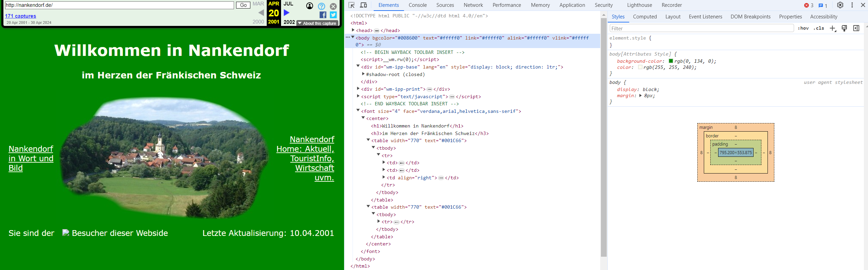Click broken visitor counter image

click(65, 232)
